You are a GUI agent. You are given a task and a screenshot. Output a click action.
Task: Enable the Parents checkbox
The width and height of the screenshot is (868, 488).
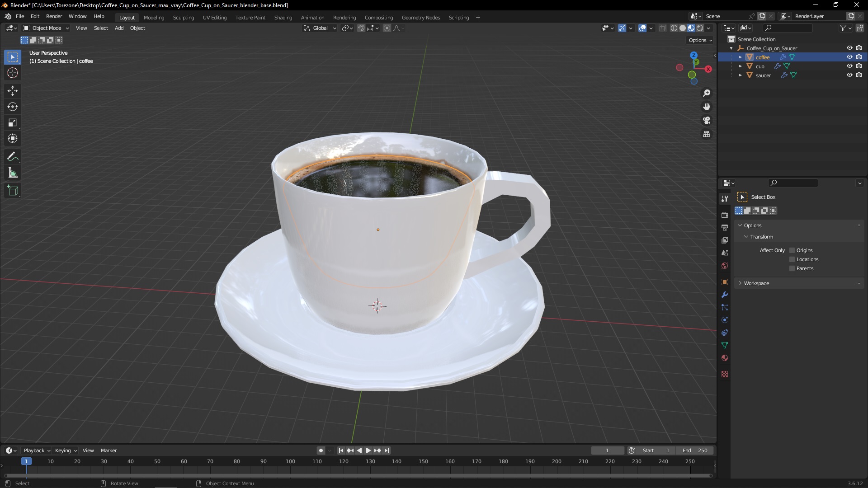tap(792, 268)
